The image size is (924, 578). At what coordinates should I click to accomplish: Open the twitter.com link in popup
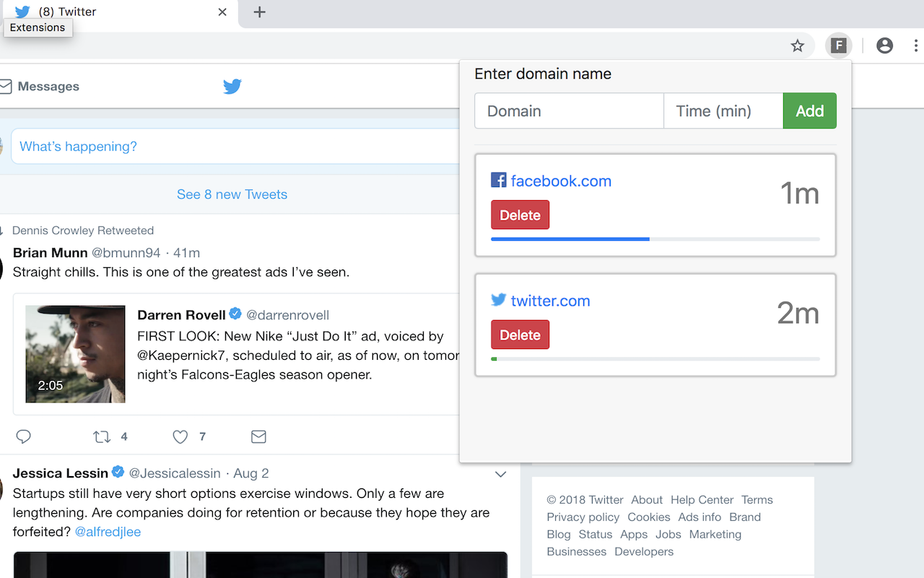click(x=550, y=301)
